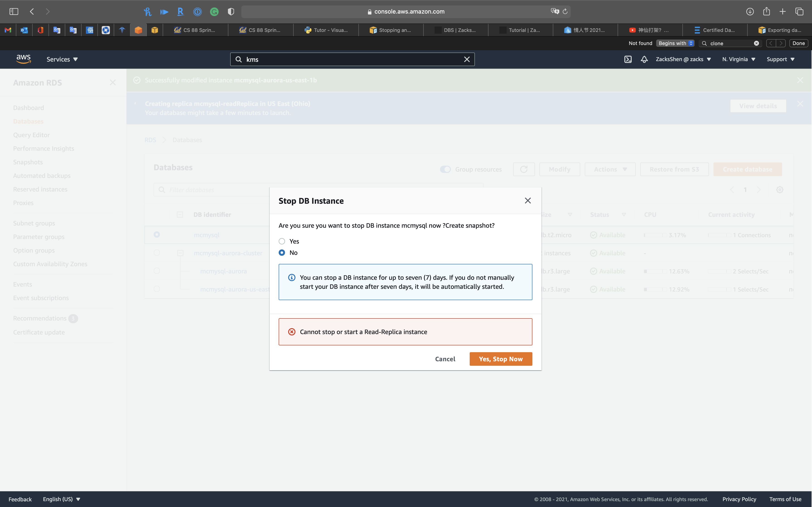Open the N. Virginia region dropdown
This screenshot has width=812, height=507.
(739, 59)
